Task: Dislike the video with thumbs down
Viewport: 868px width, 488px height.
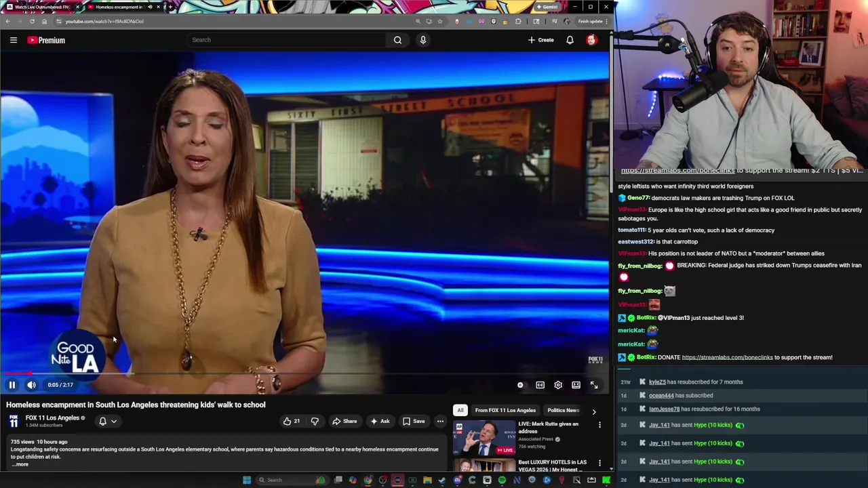Action: coord(315,422)
